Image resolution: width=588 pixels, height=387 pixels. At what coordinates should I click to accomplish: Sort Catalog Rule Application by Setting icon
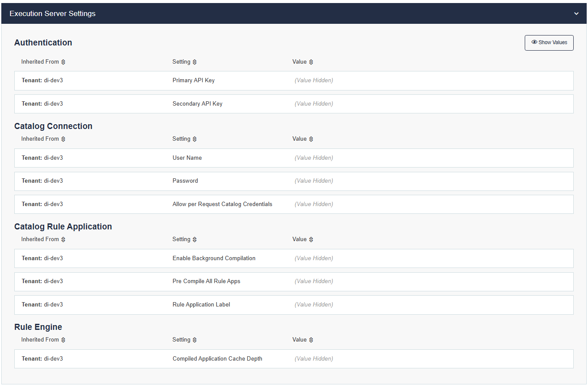(195, 239)
